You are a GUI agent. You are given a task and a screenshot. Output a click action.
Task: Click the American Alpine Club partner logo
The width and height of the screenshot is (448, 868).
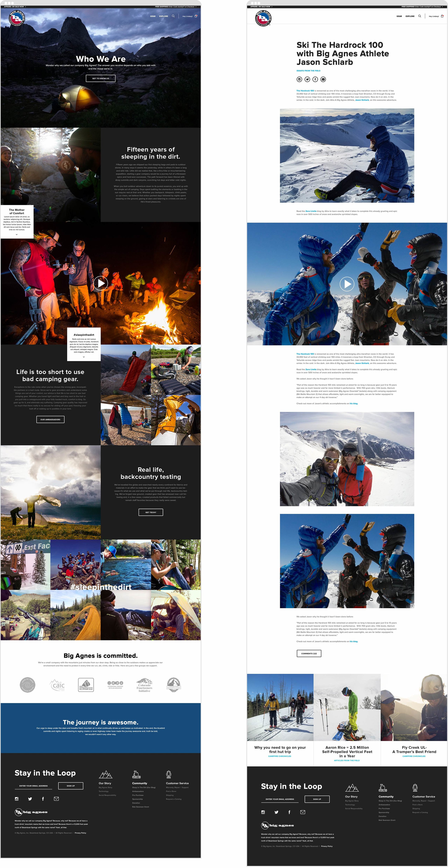(86, 685)
